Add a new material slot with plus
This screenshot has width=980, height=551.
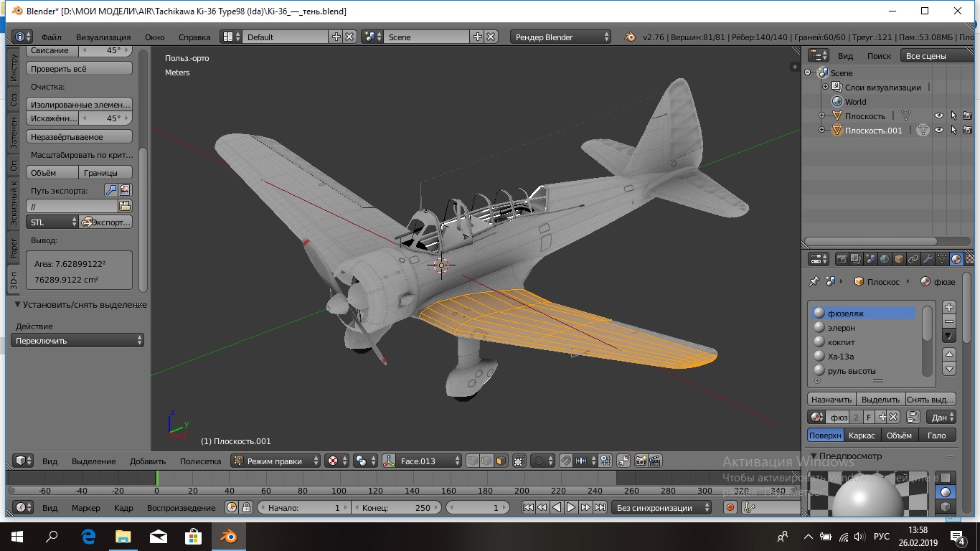(x=949, y=307)
